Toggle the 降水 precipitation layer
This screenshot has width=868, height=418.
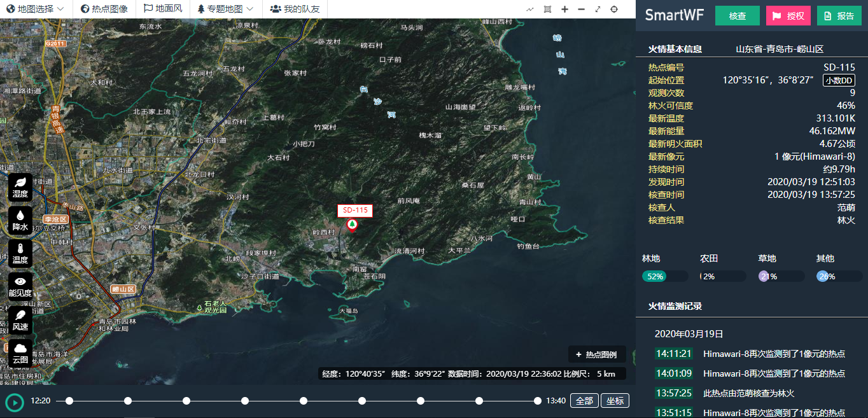point(20,220)
